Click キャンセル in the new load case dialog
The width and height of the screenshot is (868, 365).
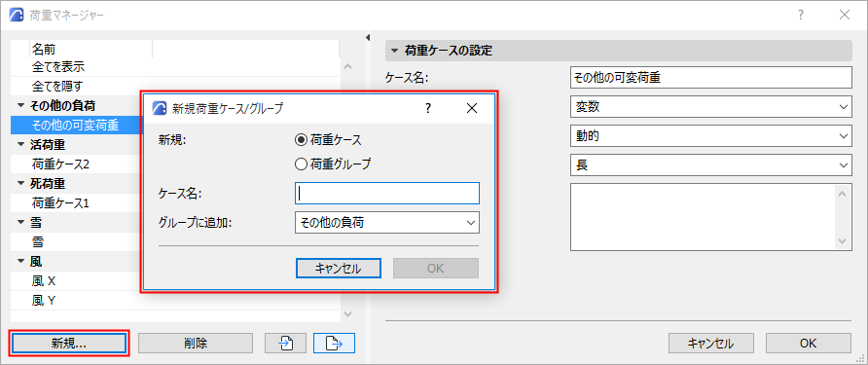click(339, 269)
